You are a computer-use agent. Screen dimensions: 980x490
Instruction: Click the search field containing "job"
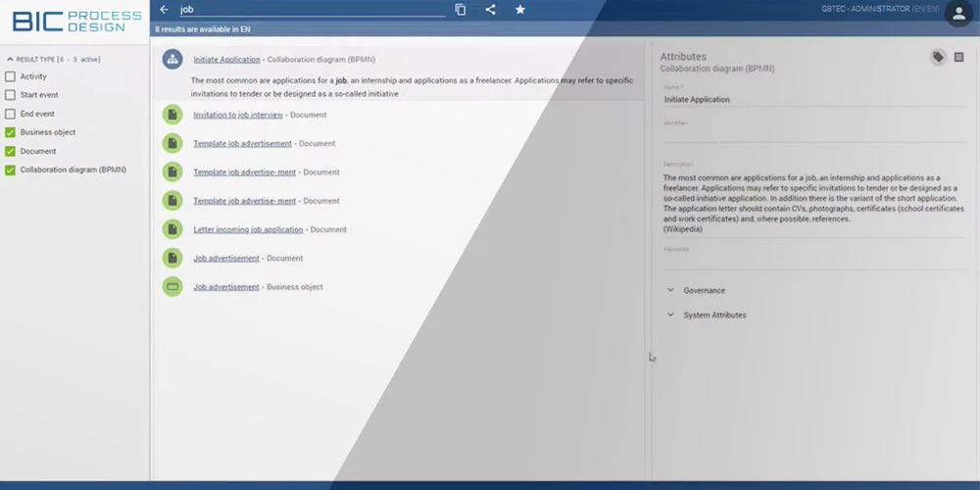click(313, 10)
